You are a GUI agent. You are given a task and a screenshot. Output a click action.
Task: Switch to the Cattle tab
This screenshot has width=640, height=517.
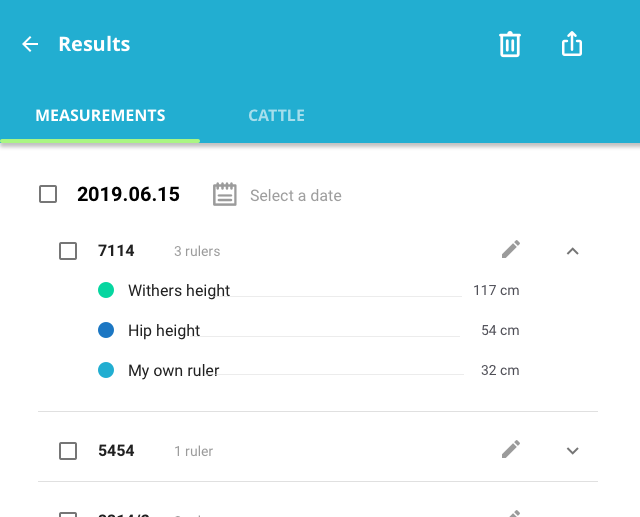pos(276,115)
